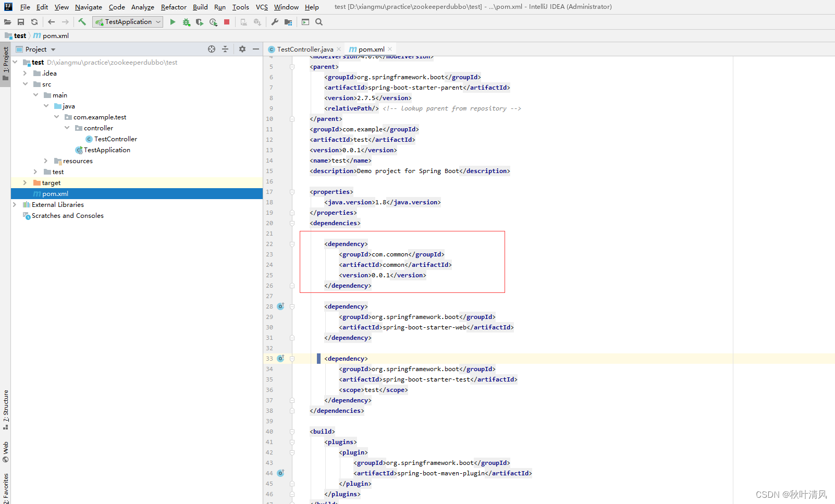835x504 pixels.
Task: Click the gutter icon on line 28
Action: [x=280, y=306]
